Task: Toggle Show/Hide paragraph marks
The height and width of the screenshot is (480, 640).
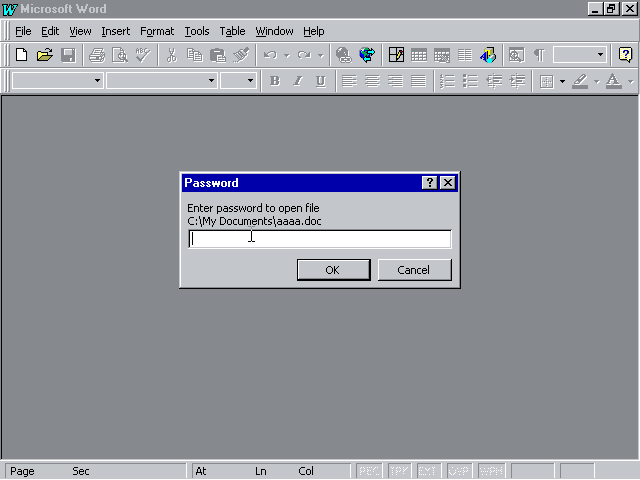Action: tap(540, 55)
